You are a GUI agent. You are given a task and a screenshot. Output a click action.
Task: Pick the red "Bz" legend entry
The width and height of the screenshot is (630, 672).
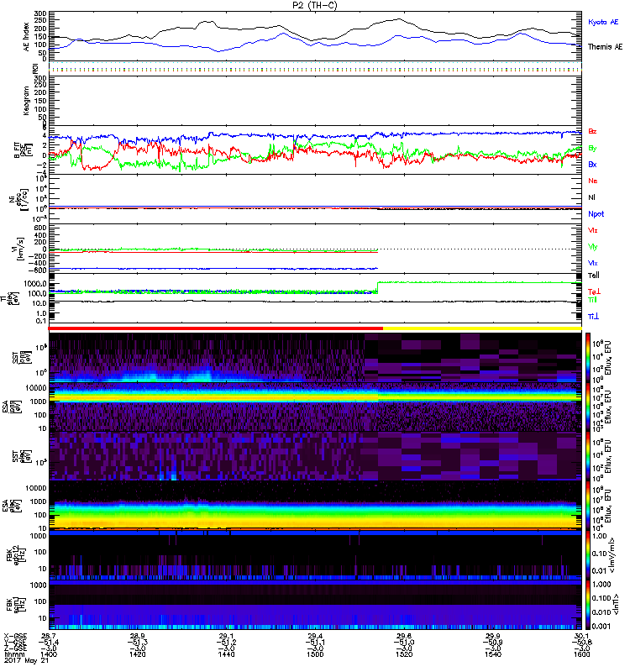592,131
